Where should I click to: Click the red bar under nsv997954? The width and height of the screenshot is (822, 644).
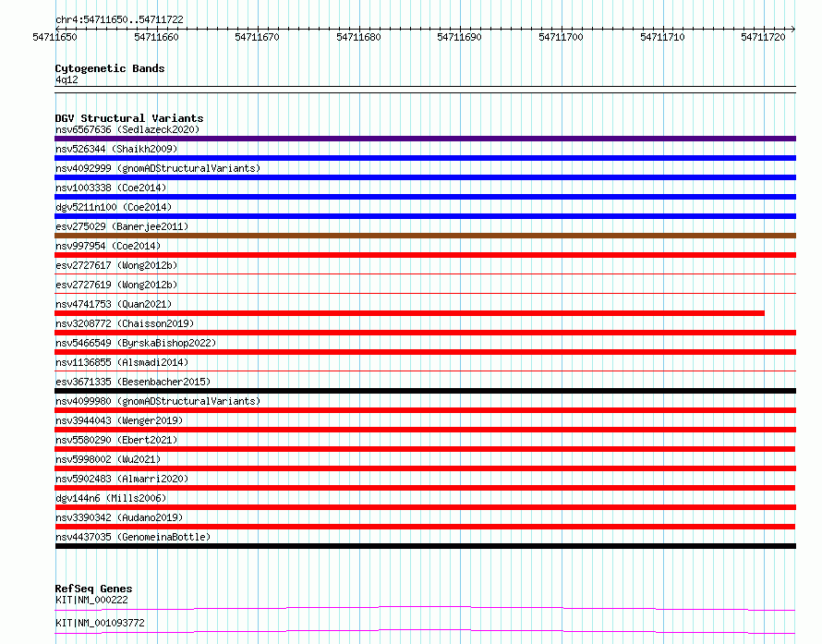[425, 255]
